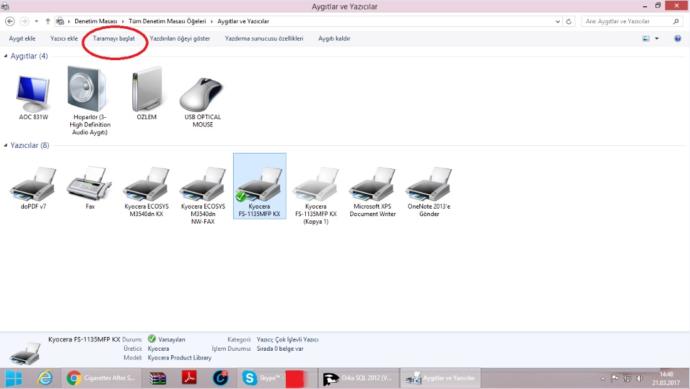Image resolution: width=690 pixels, height=389 pixels.
Task: Go up one level with up arrow
Action: point(48,21)
